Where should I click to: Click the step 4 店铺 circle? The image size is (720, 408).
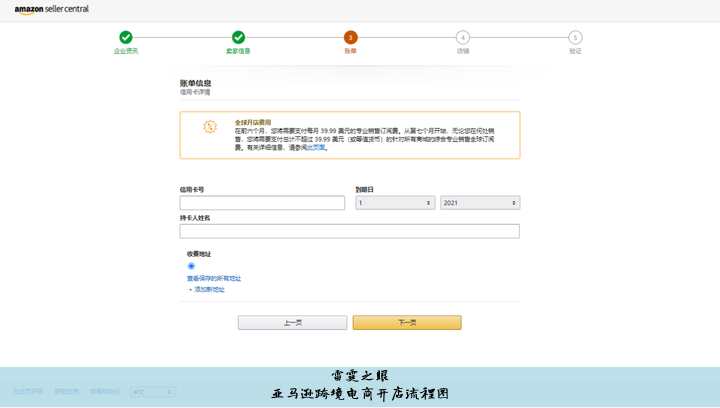tap(463, 38)
